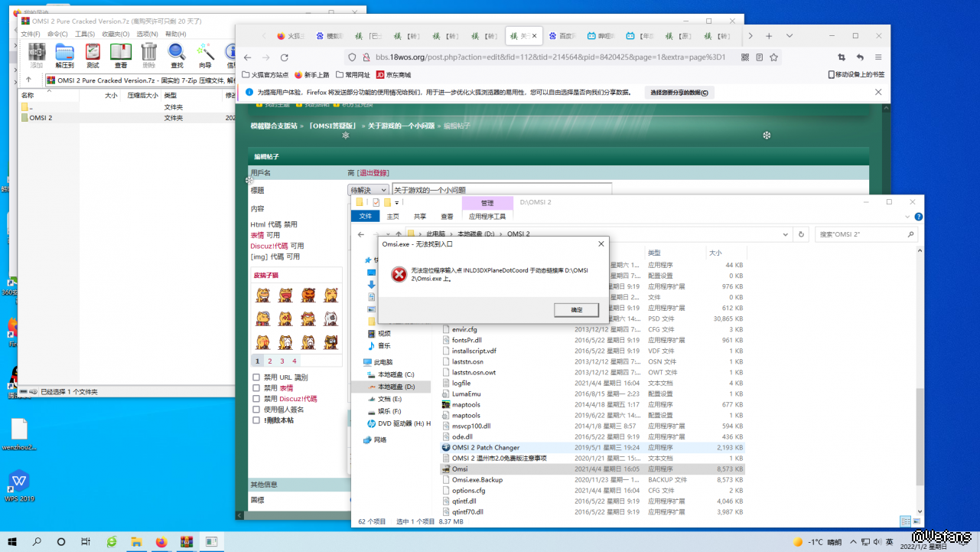Switch to the 查看 ribbon tab in Explorer
The width and height of the screenshot is (980, 552).
(447, 217)
